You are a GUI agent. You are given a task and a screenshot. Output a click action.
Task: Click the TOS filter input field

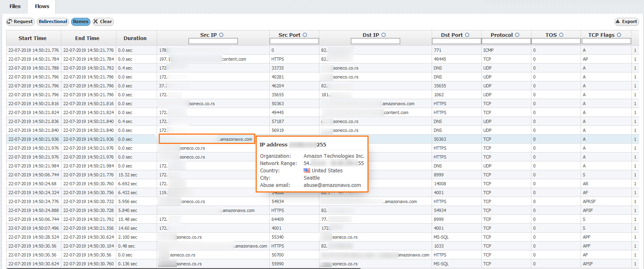pyautogui.click(x=556, y=41)
